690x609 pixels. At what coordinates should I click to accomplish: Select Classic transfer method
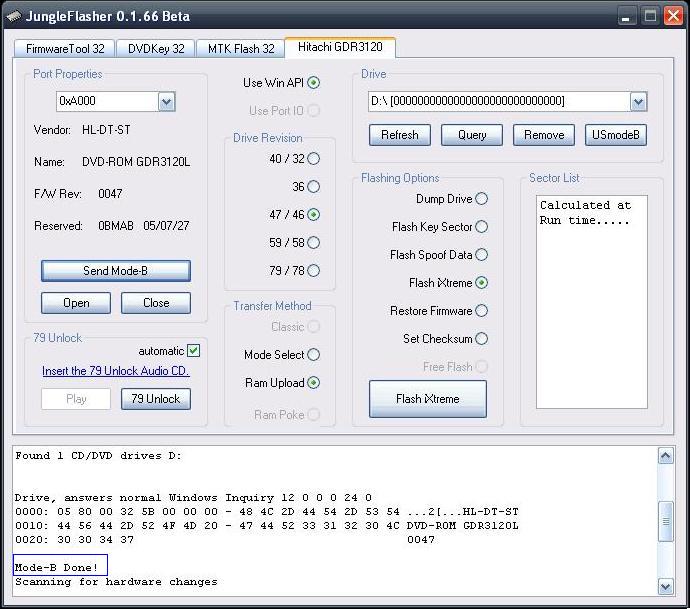click(x=314, y=327)
